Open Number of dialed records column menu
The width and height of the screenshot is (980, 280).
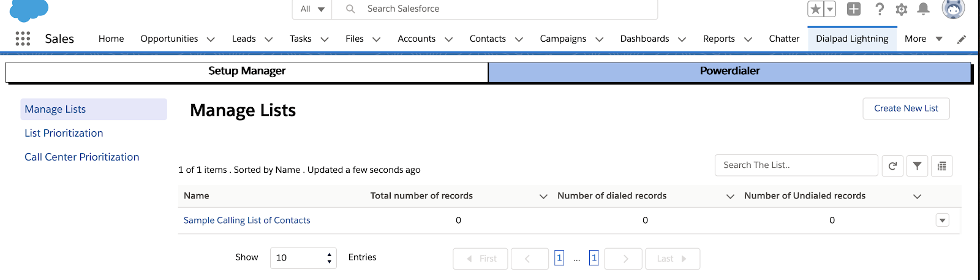point(730,196)
